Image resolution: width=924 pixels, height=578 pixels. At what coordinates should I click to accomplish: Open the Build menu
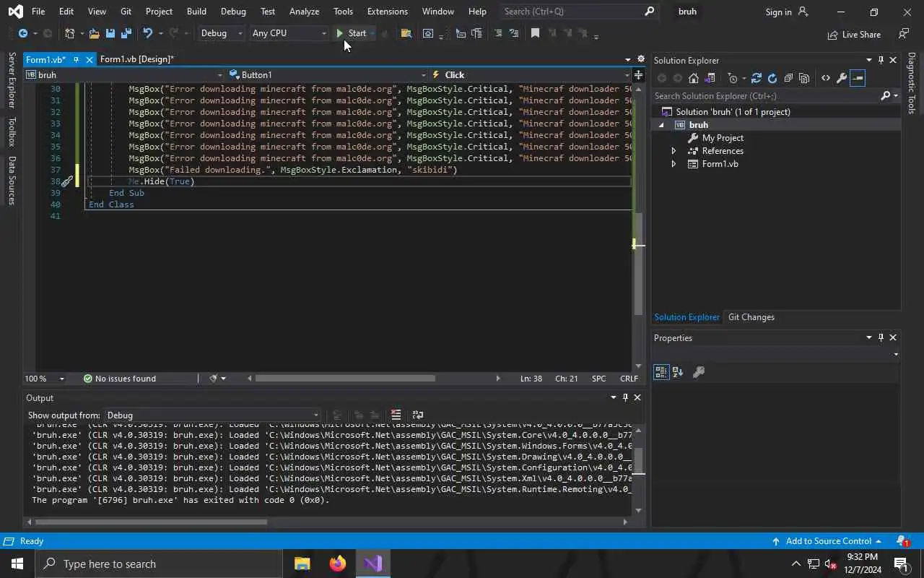(x=196, y=12)
